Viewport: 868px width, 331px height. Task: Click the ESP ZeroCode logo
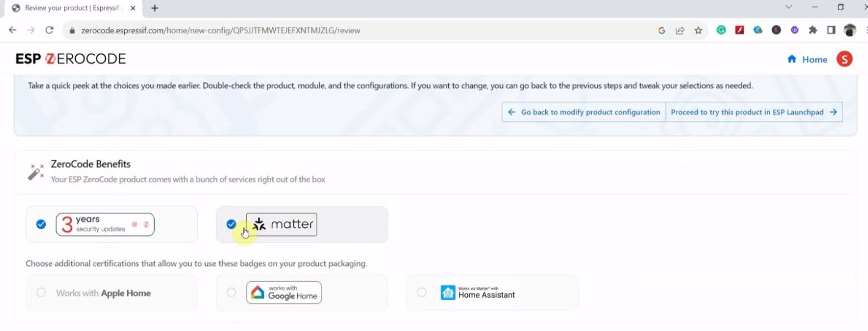tap(70, 58)
